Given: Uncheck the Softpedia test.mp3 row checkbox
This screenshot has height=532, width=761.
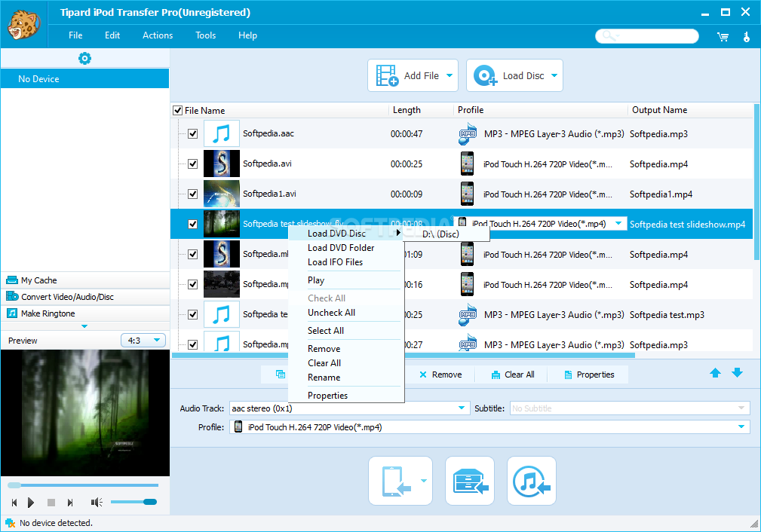Looking at the screenshot, I should pyautogui.click(x=192, y=314).
